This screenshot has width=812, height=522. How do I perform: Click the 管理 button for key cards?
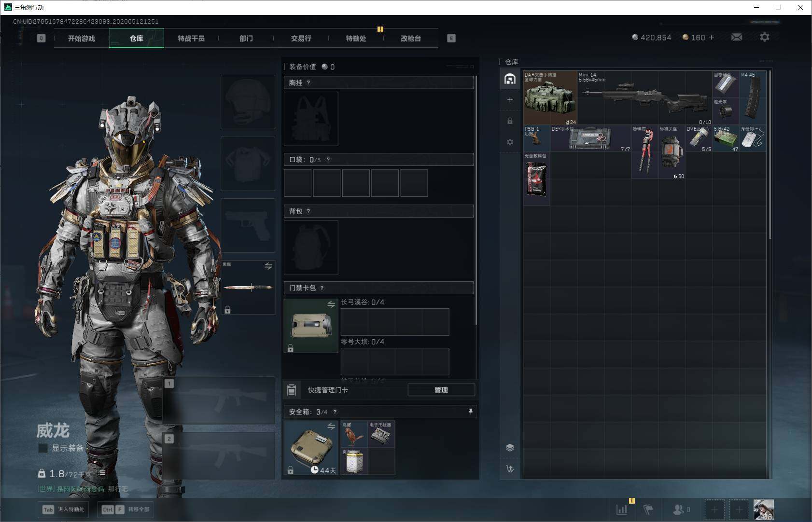coord(441,390)
